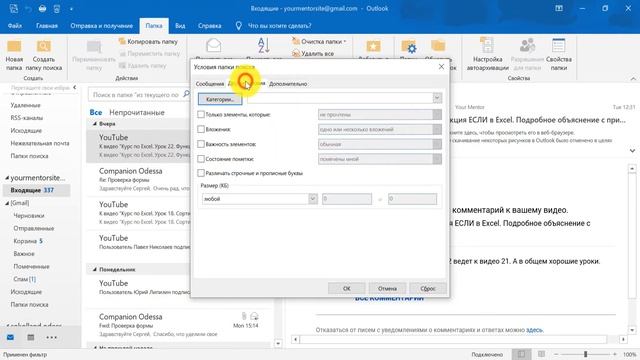Click Удалить все in the ribbon
The image size is (640, 360).
313,53
